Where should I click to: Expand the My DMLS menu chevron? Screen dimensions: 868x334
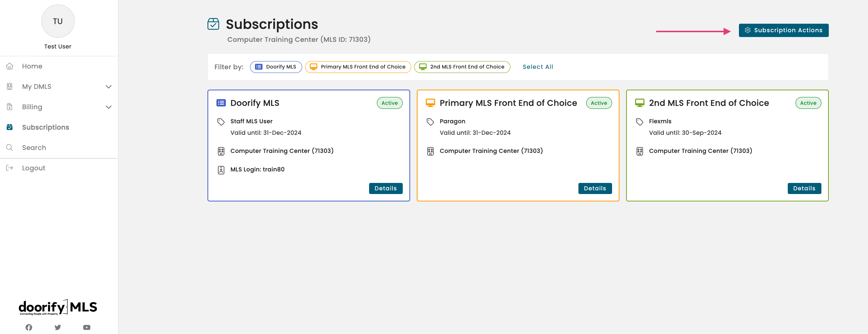click(108, 86)
